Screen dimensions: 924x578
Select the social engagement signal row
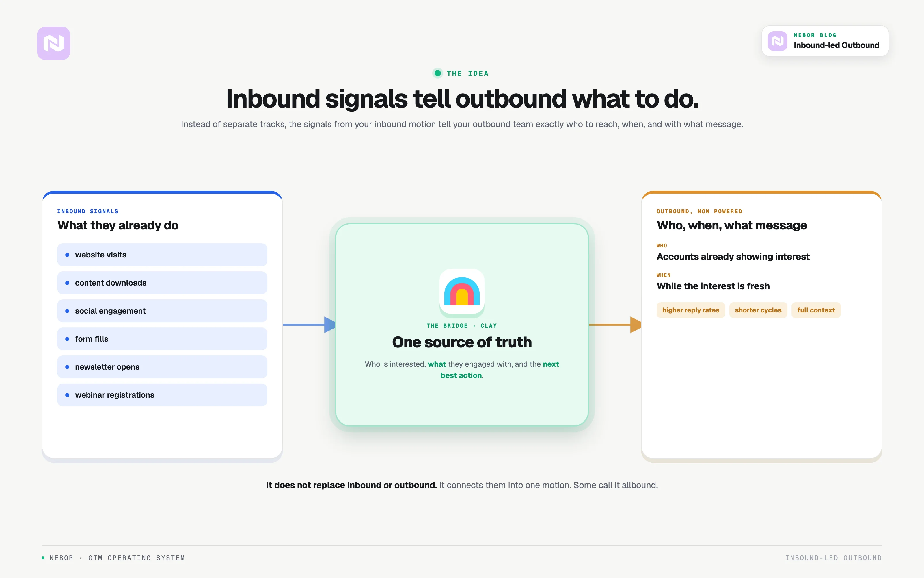click(162, 311)
